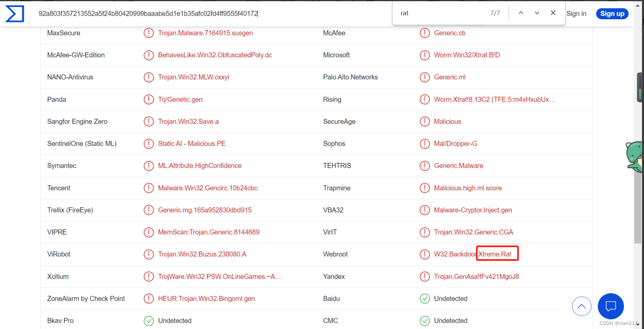644x329 pixels.
Task: Select the Panda vendor name
Action: point(56,100)
